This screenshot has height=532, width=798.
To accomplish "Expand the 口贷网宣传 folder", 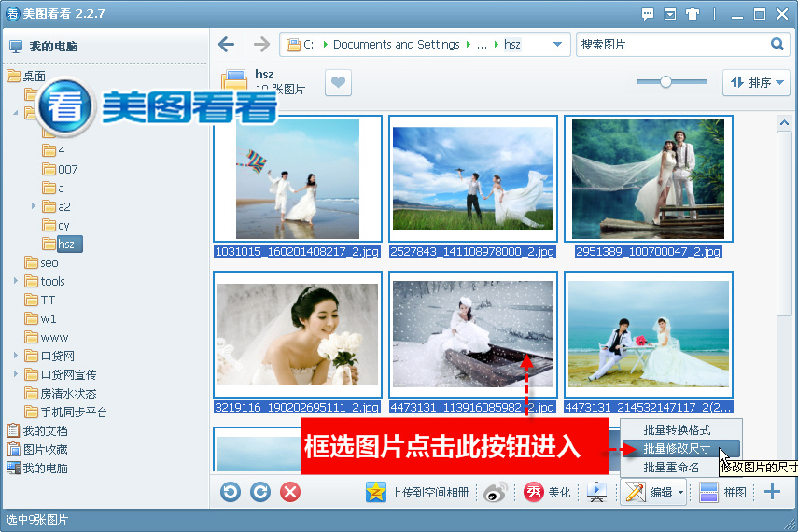I will click(16, 373).
